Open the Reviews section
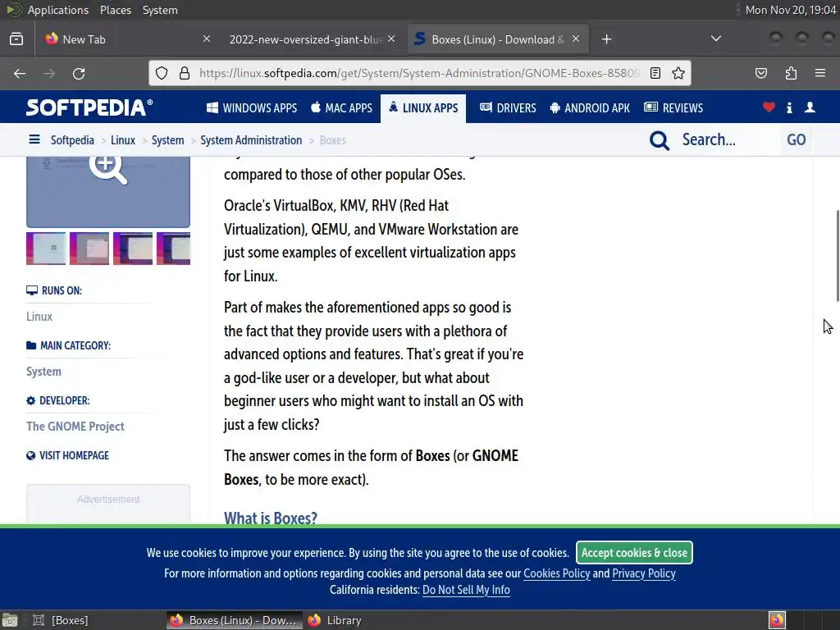This screenshot has height=630, width=840. (x=673, y=108)
